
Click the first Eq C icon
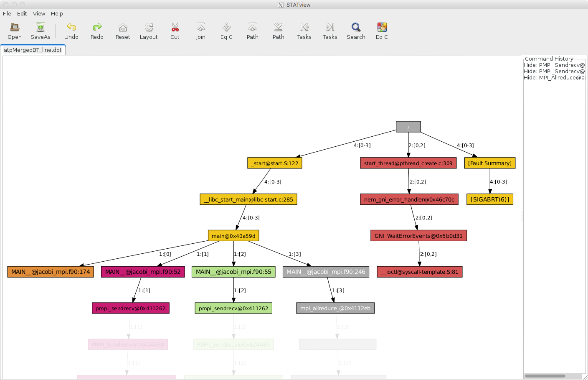click(226, 31)
